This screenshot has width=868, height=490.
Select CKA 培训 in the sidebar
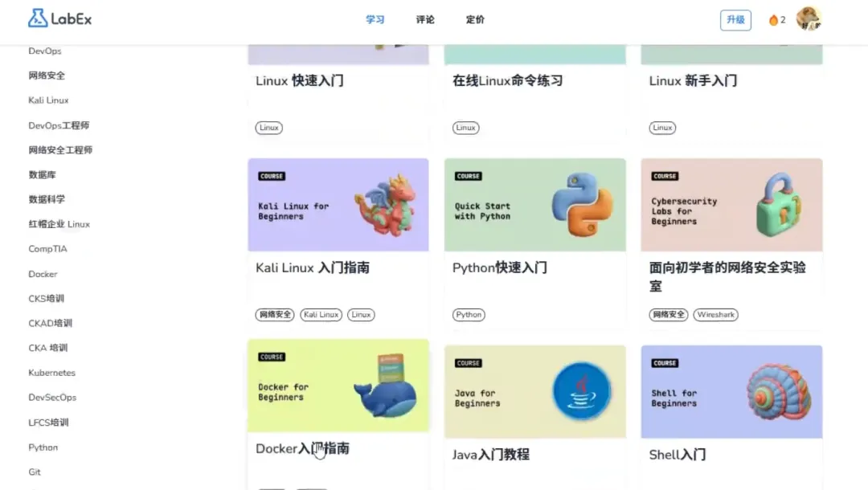point(48,348)
